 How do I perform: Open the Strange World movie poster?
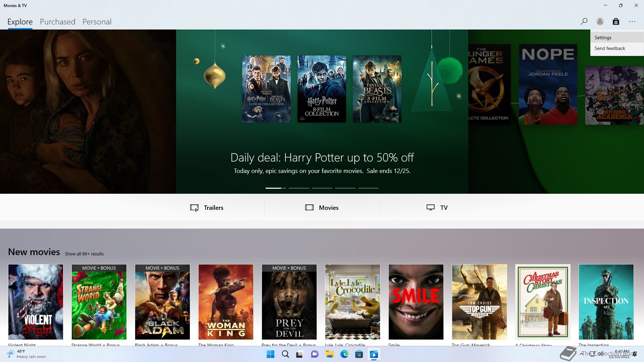coord(99,302)
